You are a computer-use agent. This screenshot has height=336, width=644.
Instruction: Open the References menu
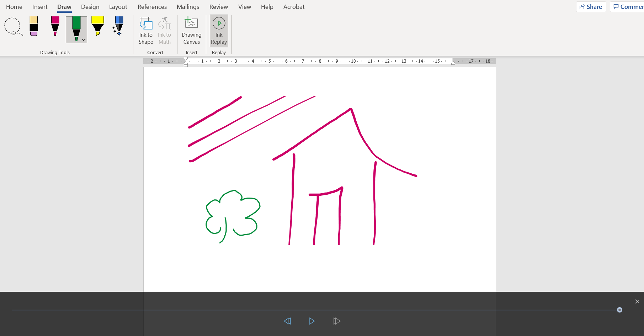click(x=152, y=6)
